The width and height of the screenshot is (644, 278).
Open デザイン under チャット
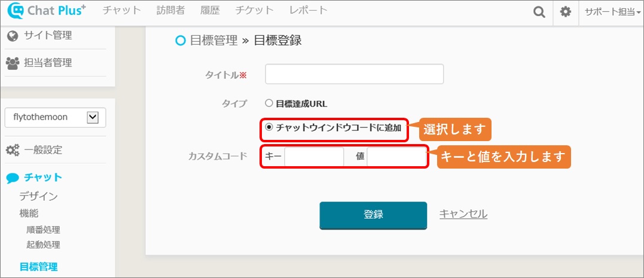pyautogui.click(x=39, y=197)
